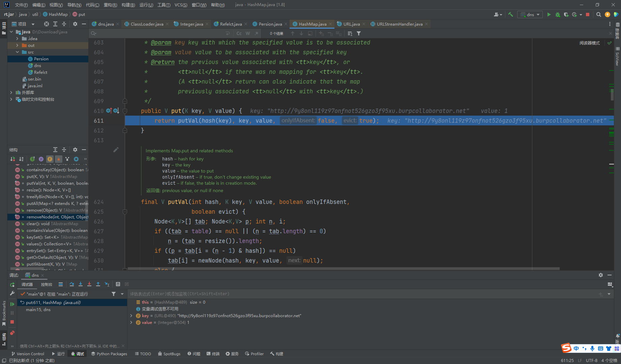
Task: Click the Profile run clock icon
Action: pos(574,14)
